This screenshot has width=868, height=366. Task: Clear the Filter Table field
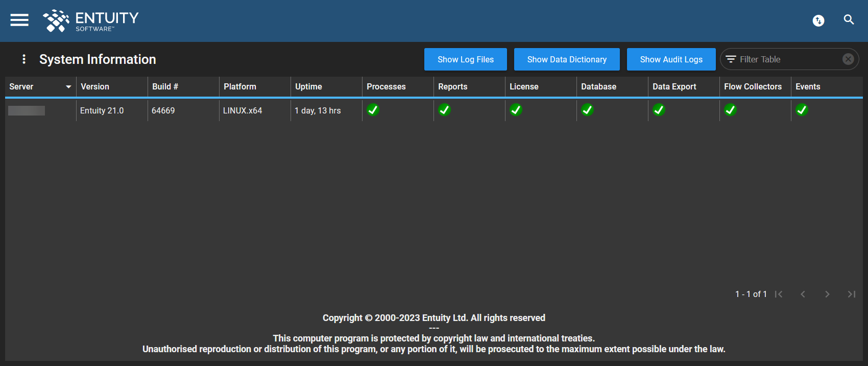tap(848, 59)
